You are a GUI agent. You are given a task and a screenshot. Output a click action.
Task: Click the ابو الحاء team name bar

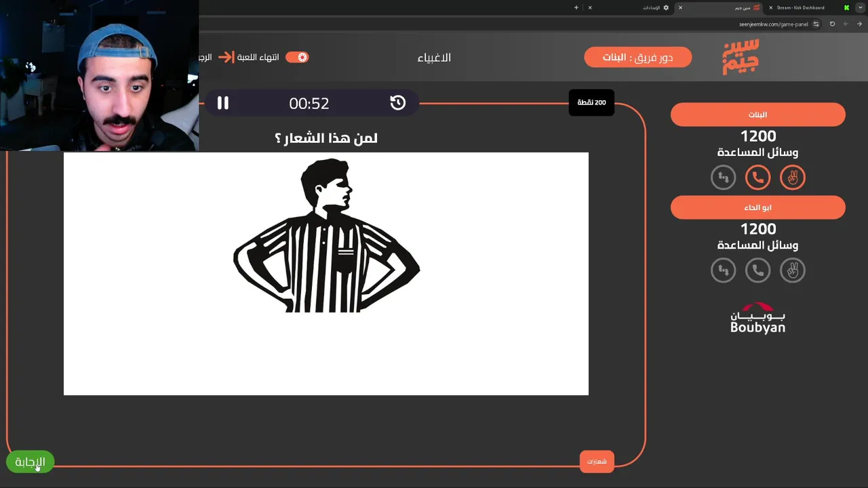[757, 207]
